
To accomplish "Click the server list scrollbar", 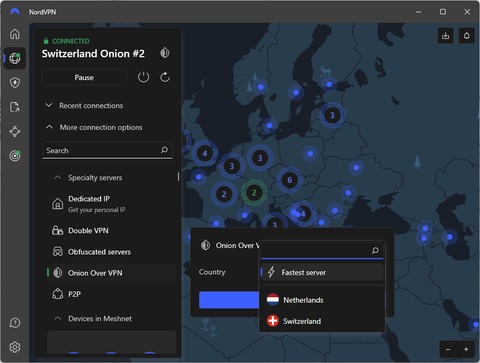I will (x=178, y=177).
